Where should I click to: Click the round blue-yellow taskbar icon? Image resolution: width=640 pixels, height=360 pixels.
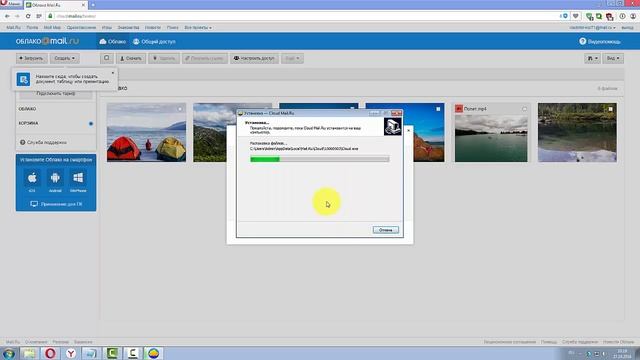click(153, 353)
